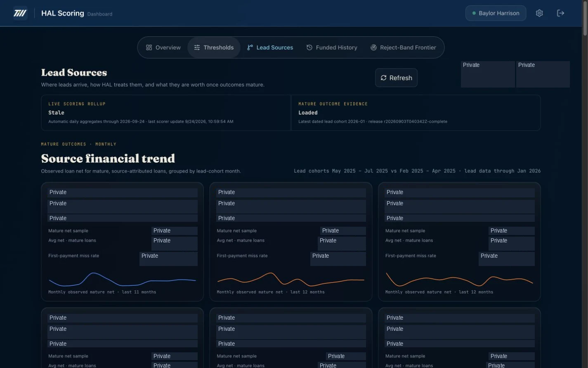Click the sign-out arrow icon

click(x=560, y=13)
